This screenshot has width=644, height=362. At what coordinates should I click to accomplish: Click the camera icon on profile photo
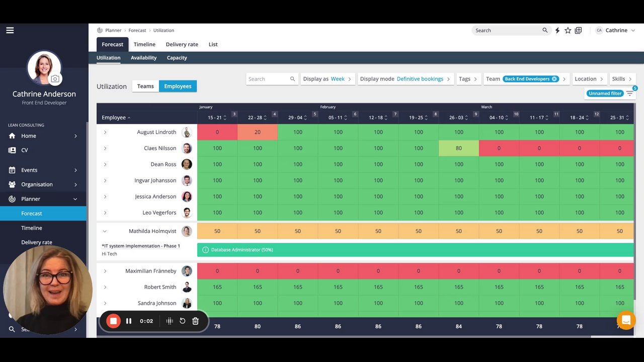55,79
